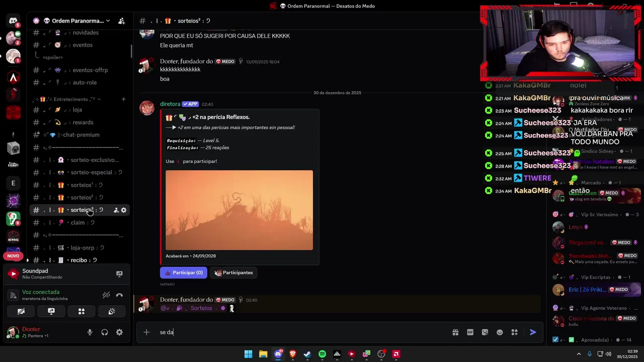Click the voice connection status icon
This screenshot has height=362, width=644.
[14, 295]
